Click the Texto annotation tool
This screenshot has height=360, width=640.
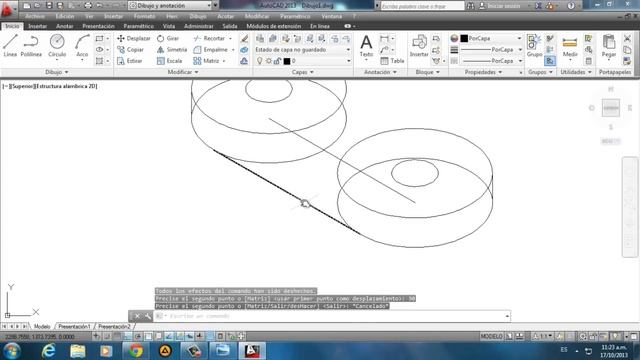366,46
